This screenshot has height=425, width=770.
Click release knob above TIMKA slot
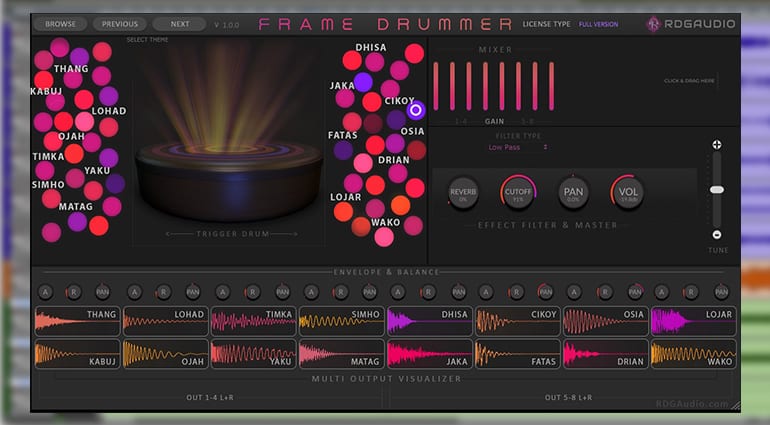point(252,292)
